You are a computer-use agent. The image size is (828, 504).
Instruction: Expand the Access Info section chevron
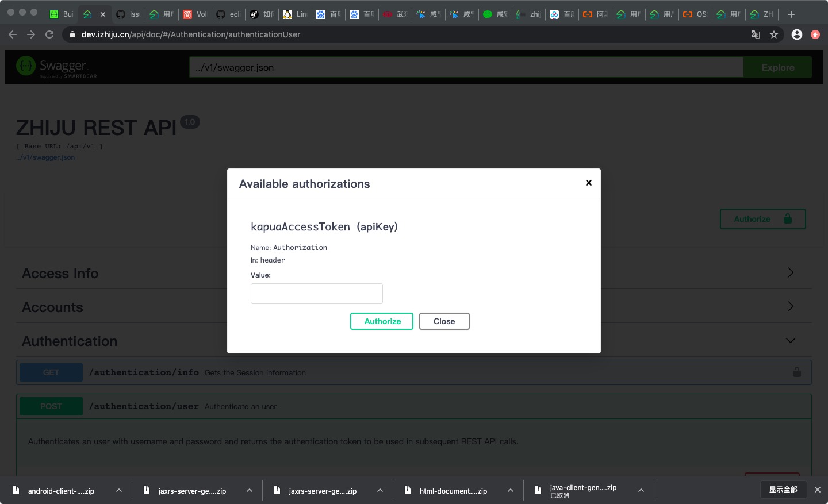[791, 272]
